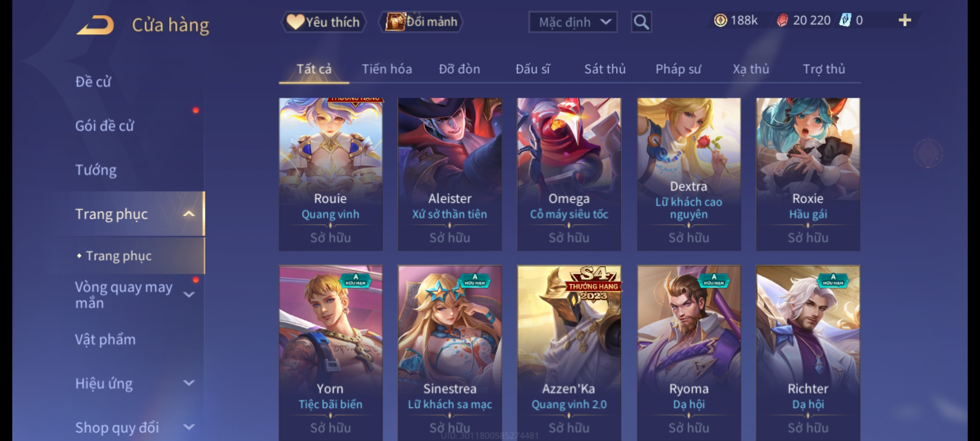Expand the Hiệu ứng sidebar section
980x441 pixels.
[189, 383]
